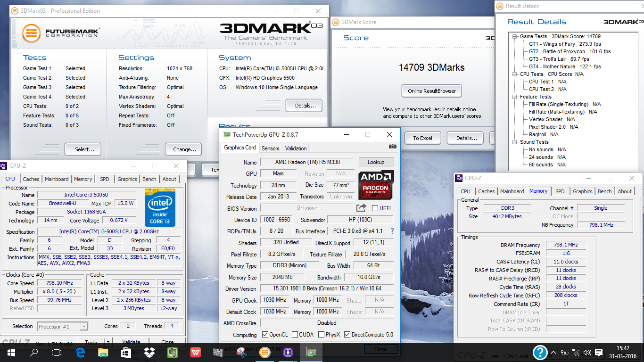The width and height of the screenshot is (644, 362).
Task: Click the Select... tests button in 3DMark03
Action: (83, 149)
